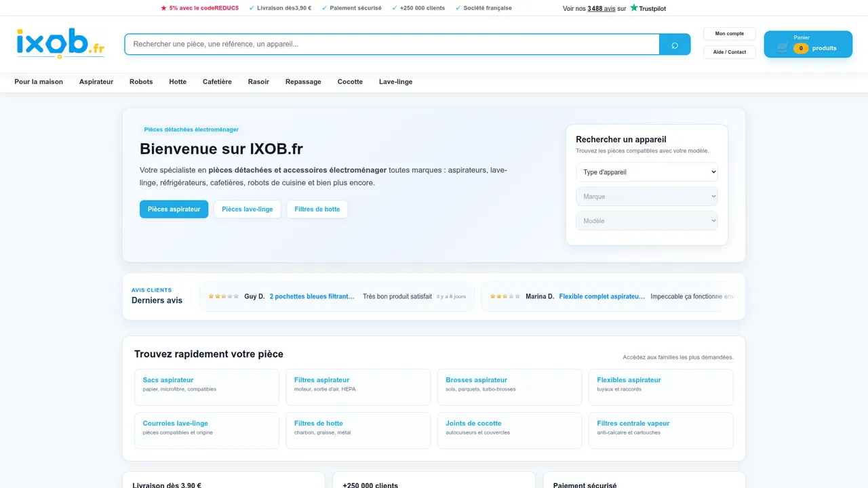Select Cafetière in the navigation bar
Viewport: 868px width, 488px height.
[217, 82]
